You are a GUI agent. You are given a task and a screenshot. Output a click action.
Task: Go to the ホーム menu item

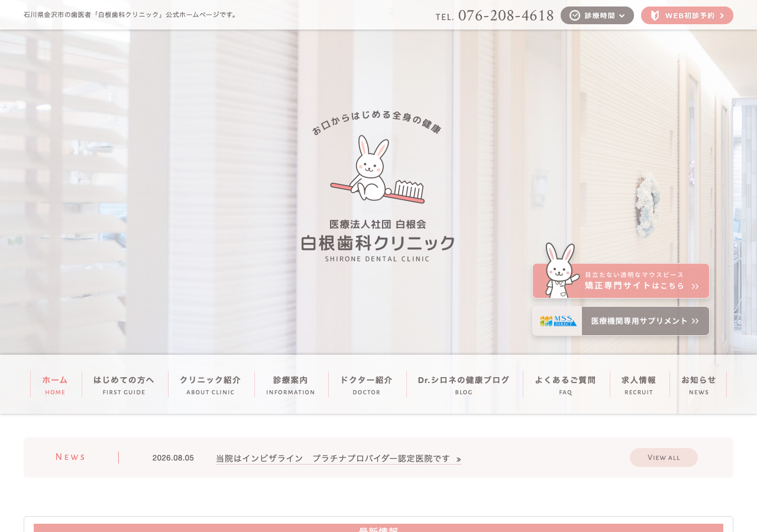click(55, 384)
